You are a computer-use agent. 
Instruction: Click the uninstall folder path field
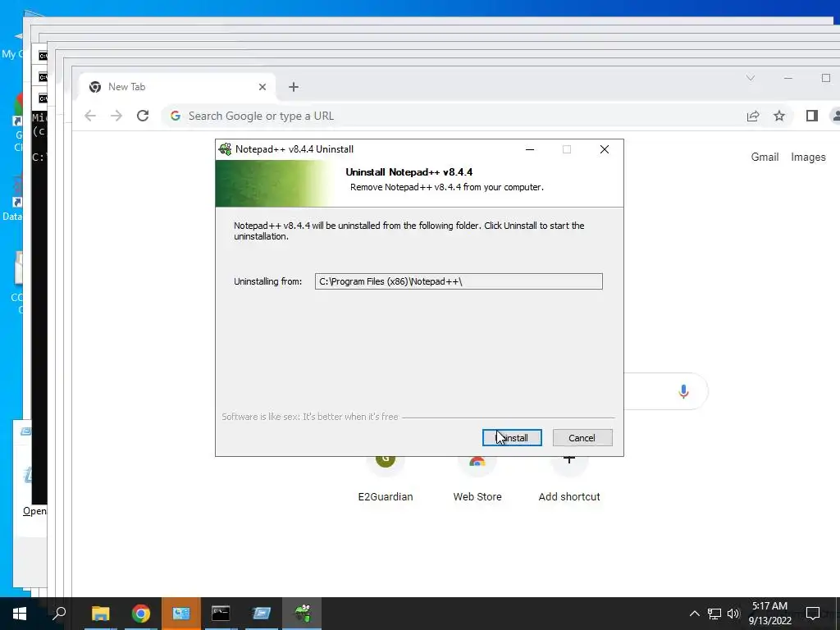click(x=459, y=281)
